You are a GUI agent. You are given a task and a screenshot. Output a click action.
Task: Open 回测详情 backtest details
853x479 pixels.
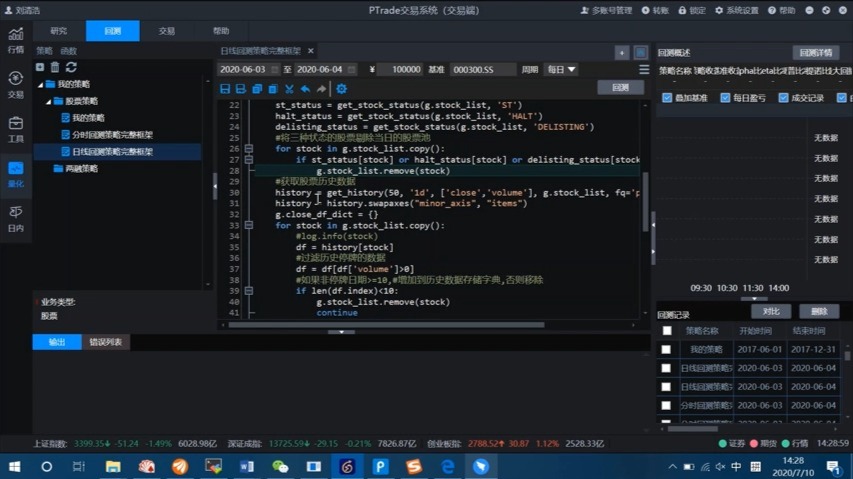coord(816,53)
